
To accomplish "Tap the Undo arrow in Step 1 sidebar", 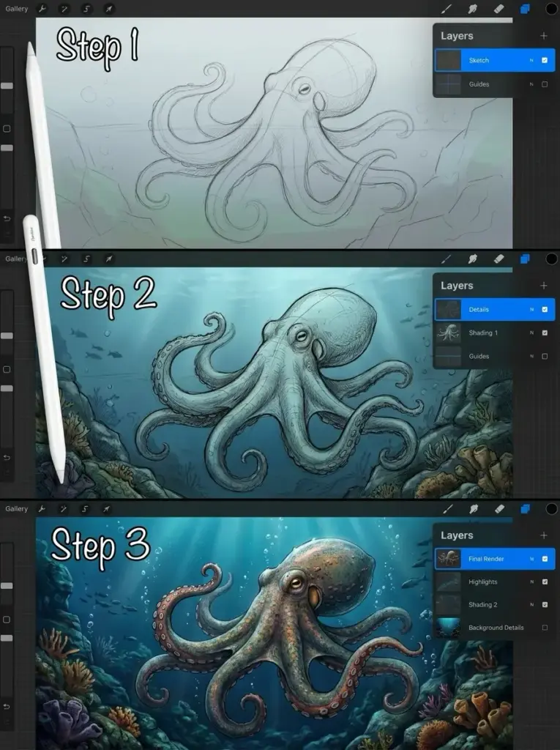I will click(7, 218).
